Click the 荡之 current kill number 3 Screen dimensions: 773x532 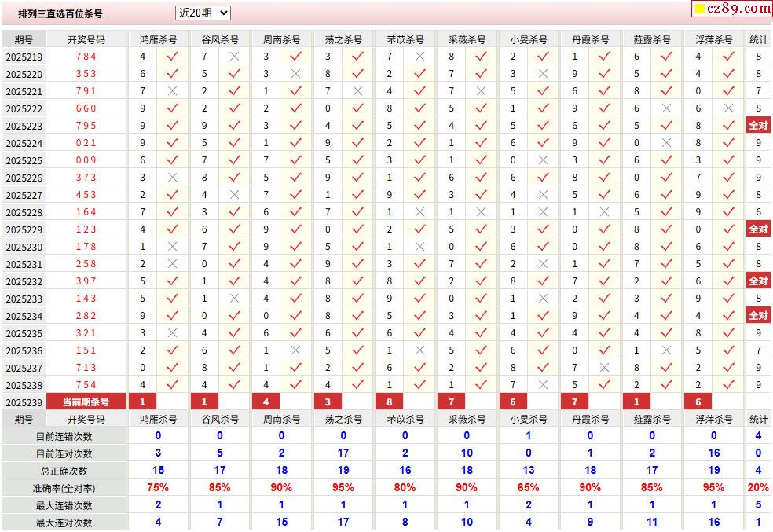click(328, 402)
